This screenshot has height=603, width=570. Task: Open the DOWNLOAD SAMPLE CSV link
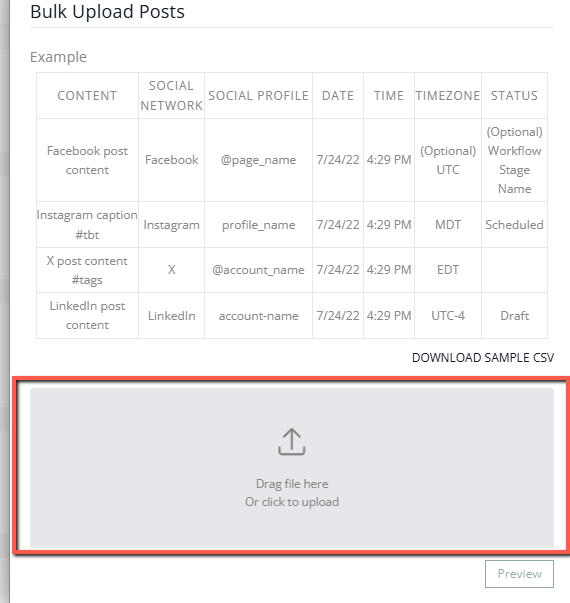click(x=483, y=358)
